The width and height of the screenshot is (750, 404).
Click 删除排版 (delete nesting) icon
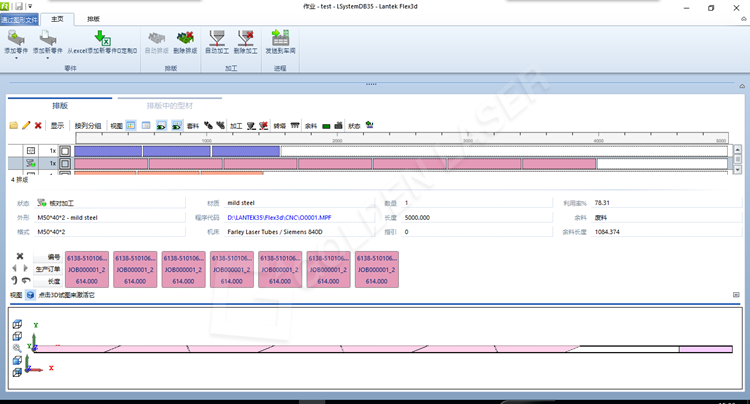click(184, 38)
